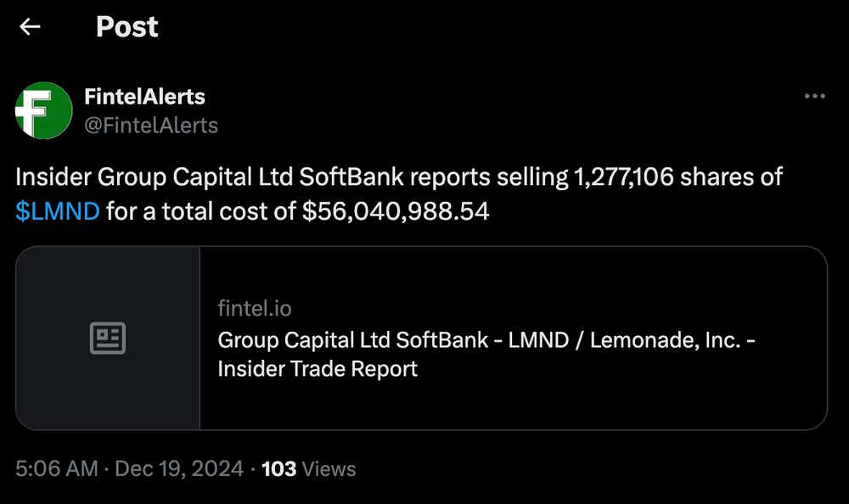
Task: Open the $LMND cashtag link
Action: 56,211
